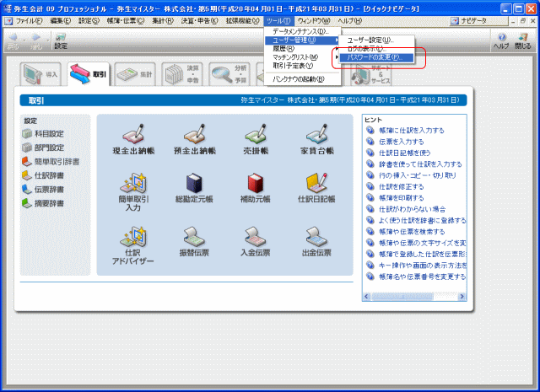Open 部門設定 in settings sidebar
Viewport: 540px width, 392px height.
click(43, 148)
